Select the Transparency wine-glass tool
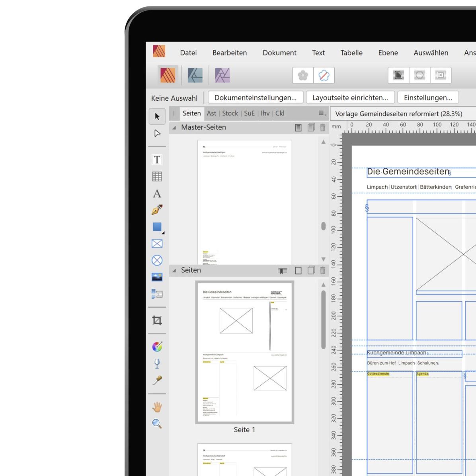The image size is (476, 476). click(x=157, y=363)
